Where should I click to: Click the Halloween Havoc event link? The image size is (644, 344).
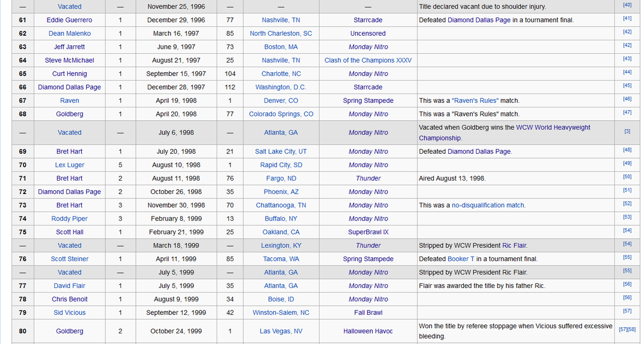pos(368,331)
